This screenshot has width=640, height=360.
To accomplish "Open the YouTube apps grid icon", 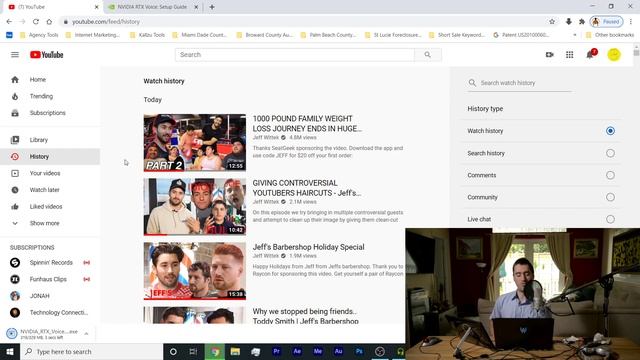I will 569,55.
